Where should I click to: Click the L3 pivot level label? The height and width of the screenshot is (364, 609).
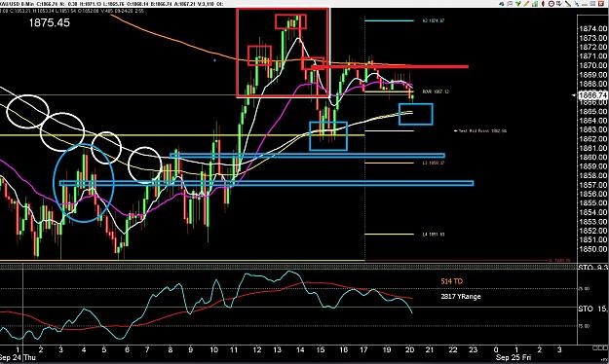433,163
